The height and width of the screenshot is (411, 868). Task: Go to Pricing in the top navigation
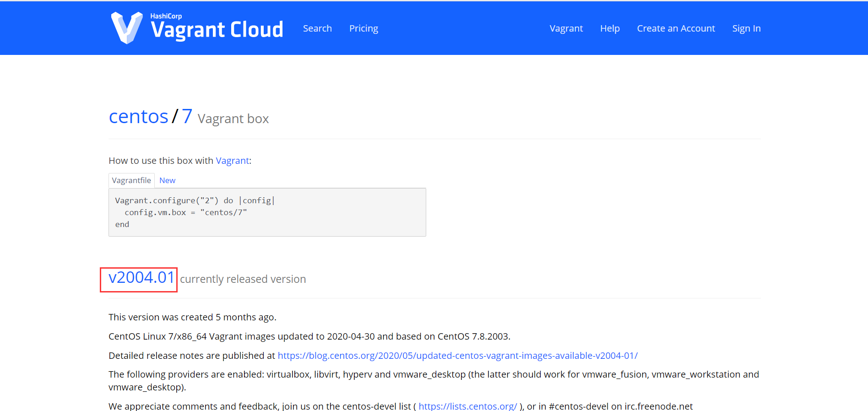click(x=363, y=28)
